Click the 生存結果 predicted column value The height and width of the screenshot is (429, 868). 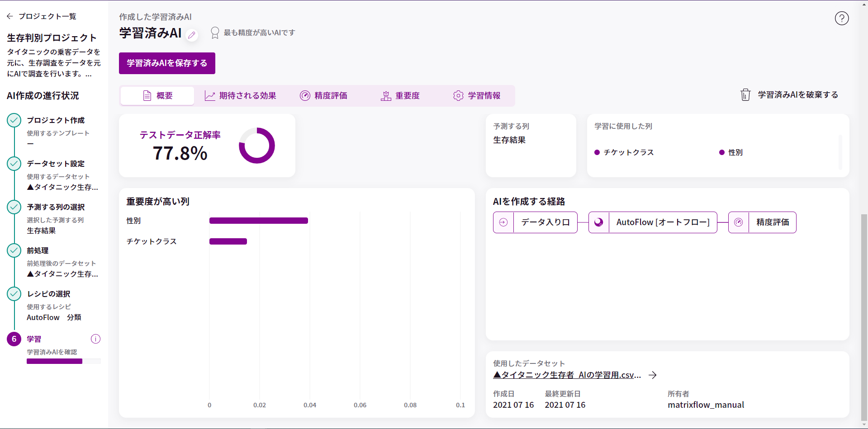509,140
